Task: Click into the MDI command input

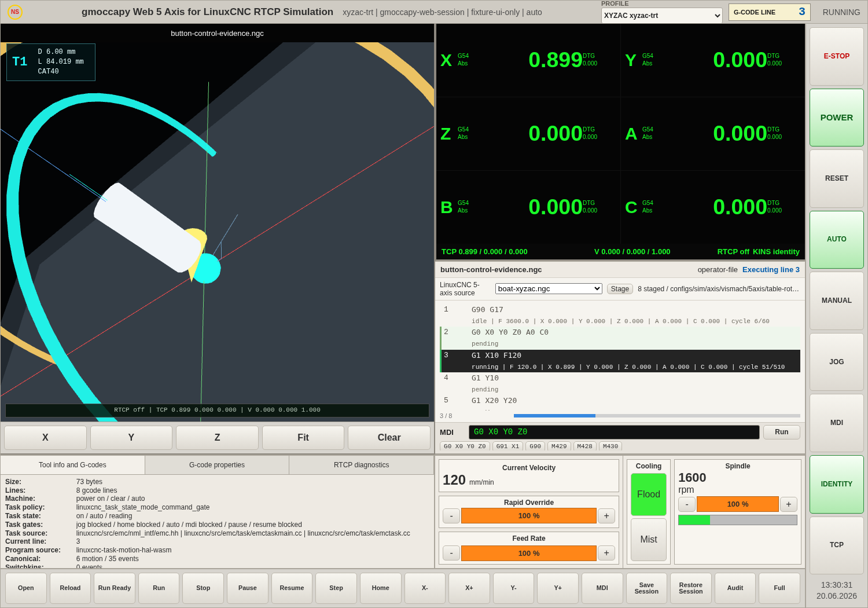Action: pyautogui.click(x=614, y=432)
